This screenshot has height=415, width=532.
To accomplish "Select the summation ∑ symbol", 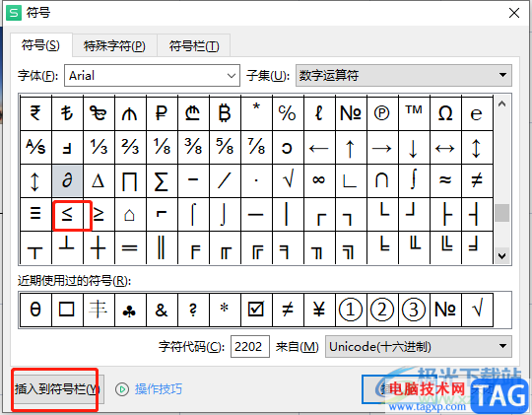I will tap(162, 180).
